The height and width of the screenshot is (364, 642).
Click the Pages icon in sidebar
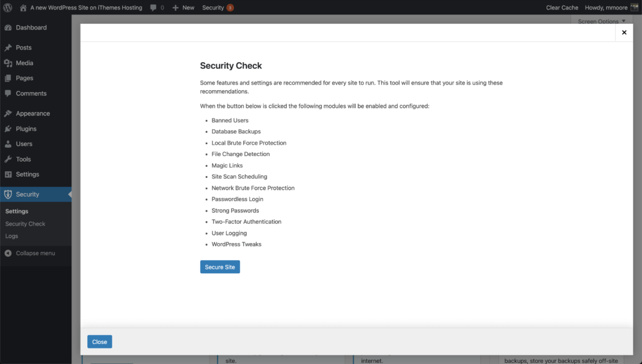point(8,78)
